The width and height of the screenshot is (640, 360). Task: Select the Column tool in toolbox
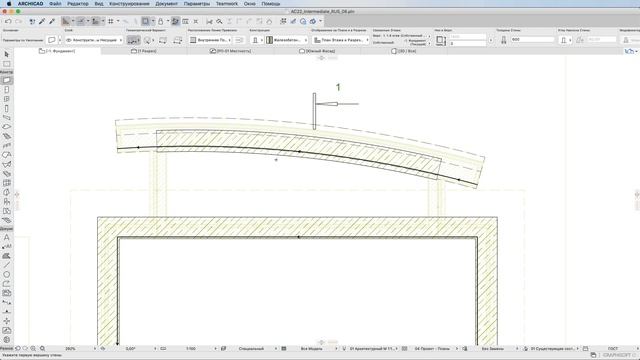tap(7, 108)
